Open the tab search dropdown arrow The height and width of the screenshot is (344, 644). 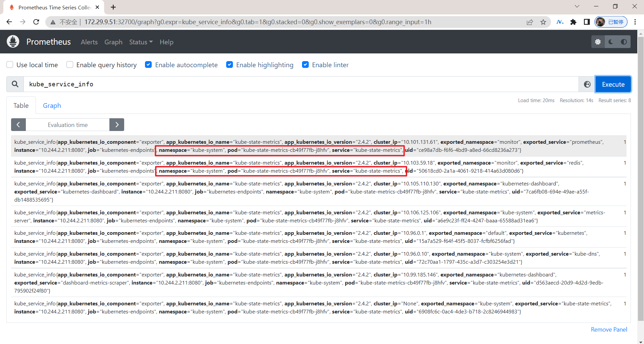tap(577, 6)
